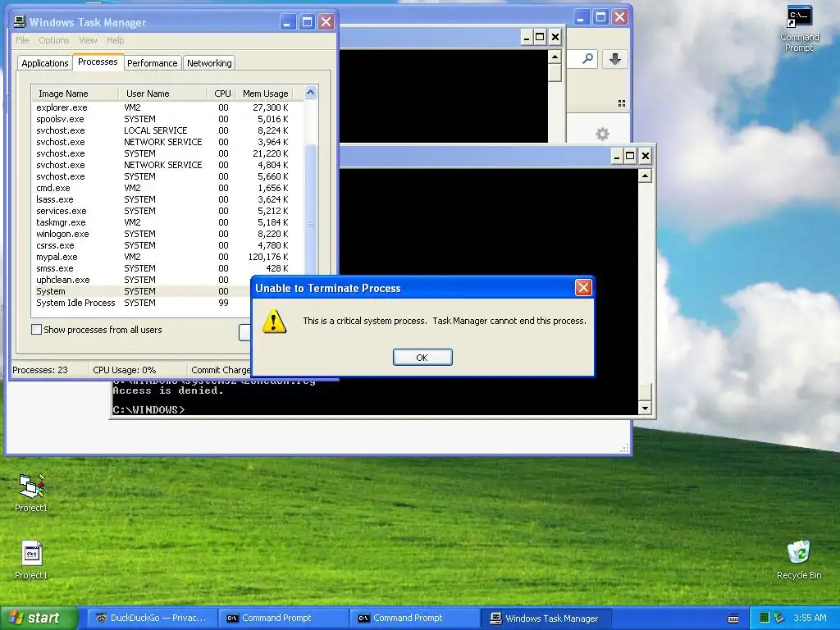This screenshot has height=630, width=840.
Task: Open browser settings gear icon
Action: 602,134
